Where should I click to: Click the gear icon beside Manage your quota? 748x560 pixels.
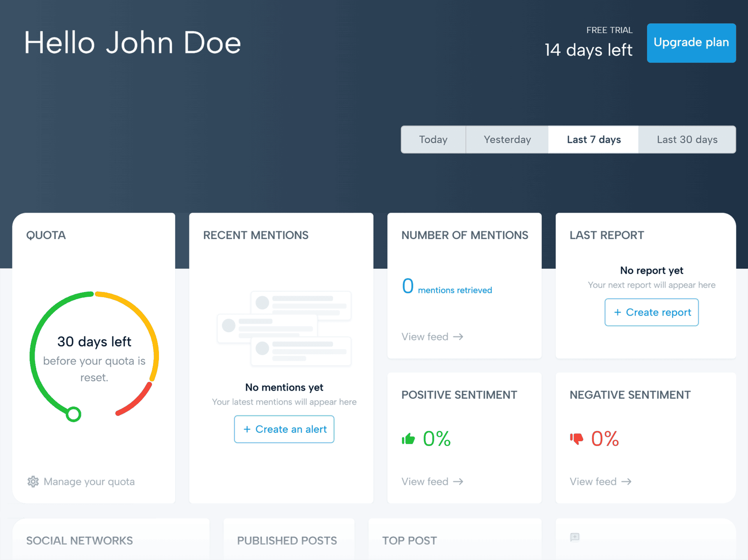33,482
